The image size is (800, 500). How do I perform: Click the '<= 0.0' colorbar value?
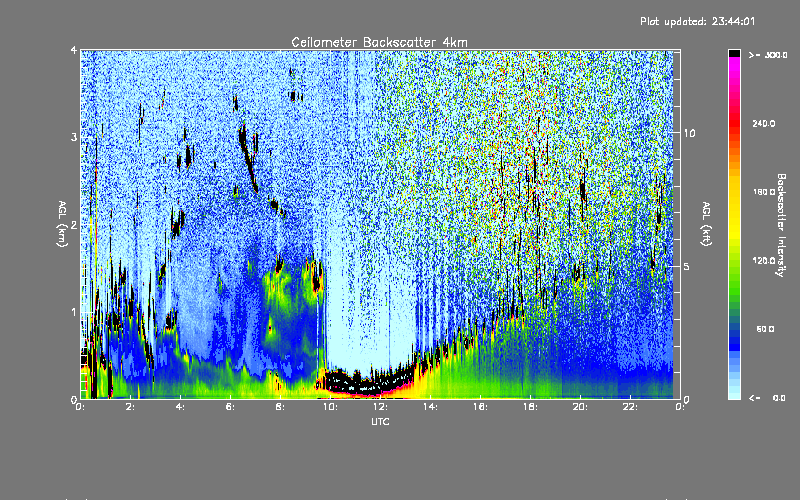[767, 398]
